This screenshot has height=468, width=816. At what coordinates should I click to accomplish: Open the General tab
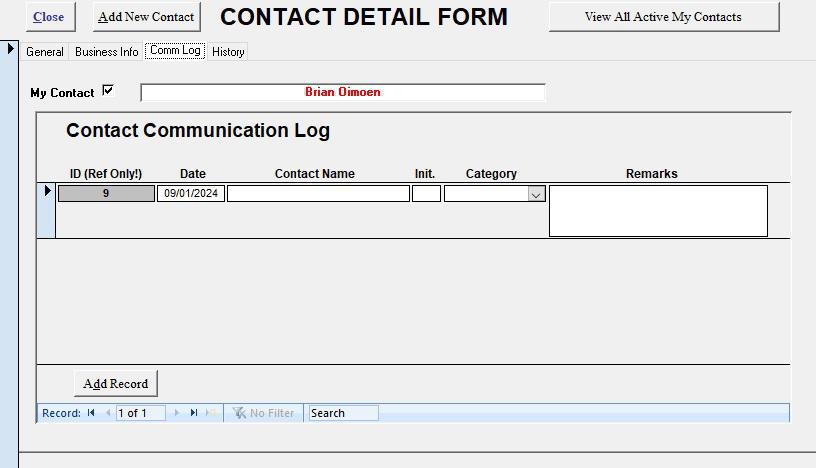(x=44, y=52)
